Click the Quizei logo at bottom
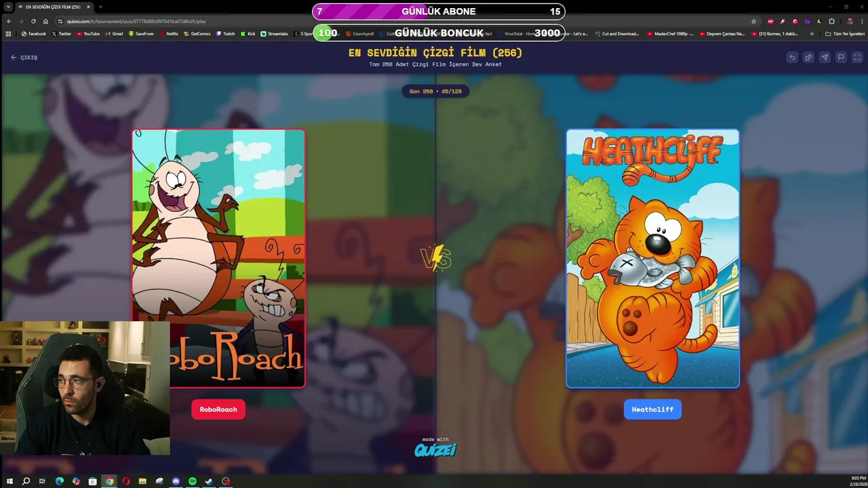This screenshot has height=488, width=868. [x=435, y=449]
